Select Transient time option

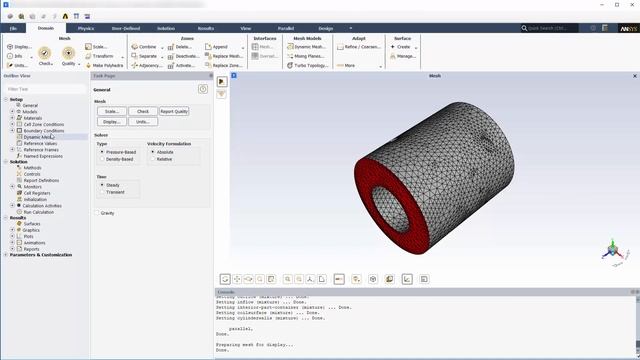113,192
